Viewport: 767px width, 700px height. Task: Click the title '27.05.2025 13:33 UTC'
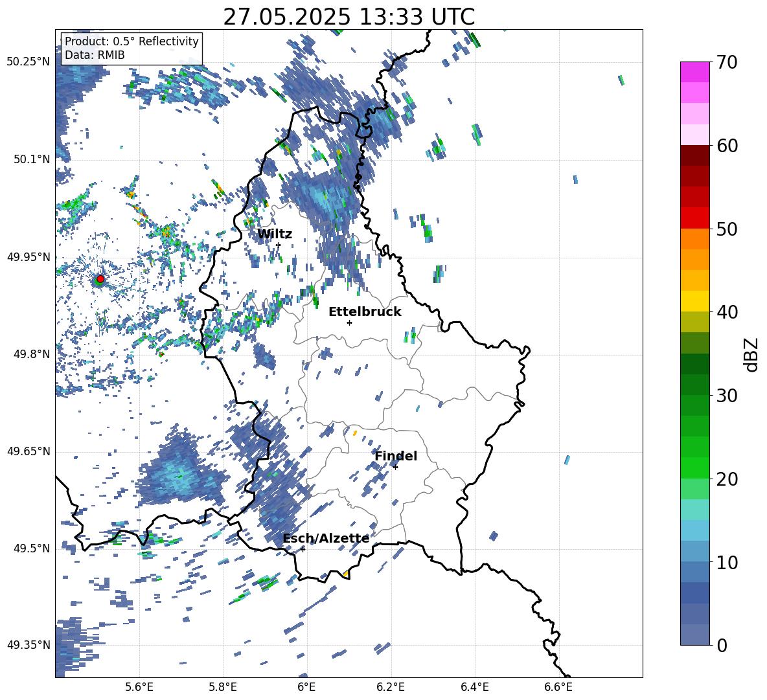tap(349, 17)
